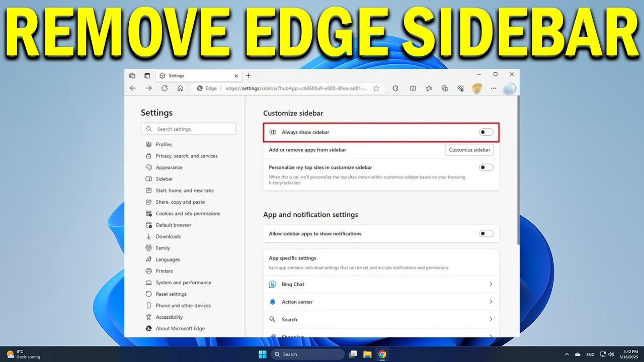Add this page to favorites star
The width and height of the screenshot is (644, 362).
[376, 88]
